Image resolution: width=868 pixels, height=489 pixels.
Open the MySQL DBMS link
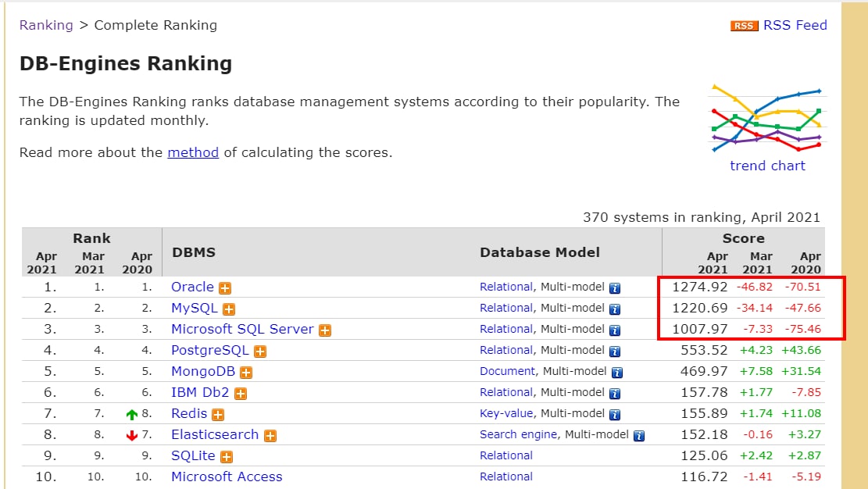coord(195,308)
